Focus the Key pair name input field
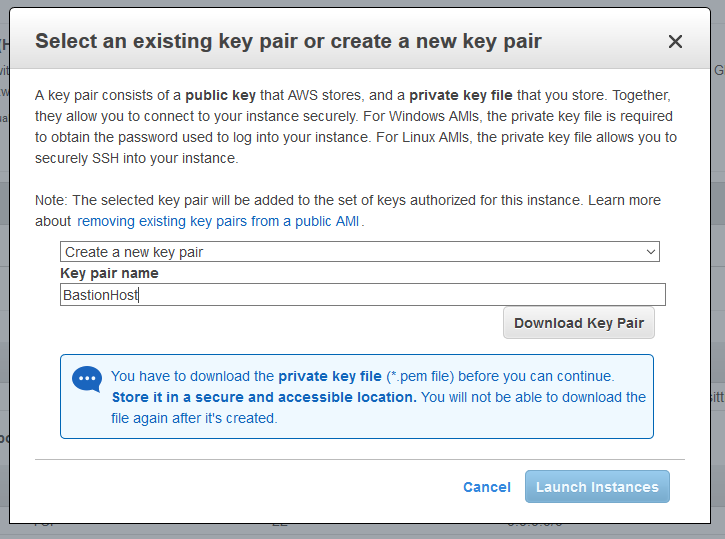This screenshot has width=725, height=539. click(362, 294)
